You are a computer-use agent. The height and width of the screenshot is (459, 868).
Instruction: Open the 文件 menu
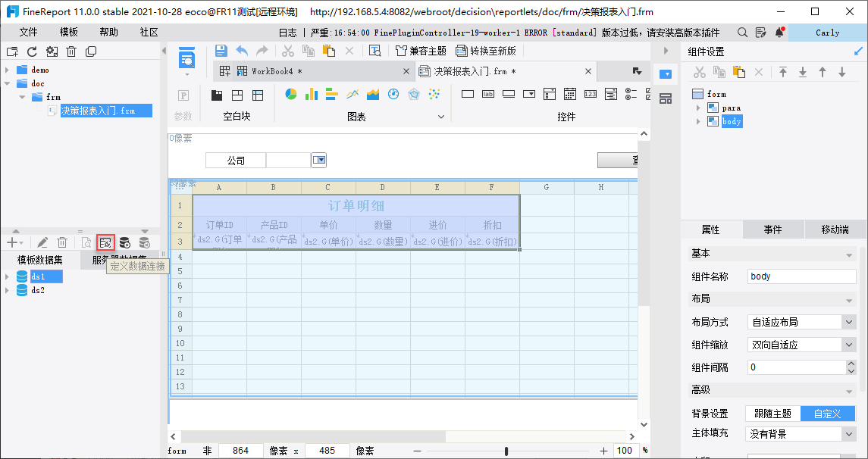click(28, 33)
